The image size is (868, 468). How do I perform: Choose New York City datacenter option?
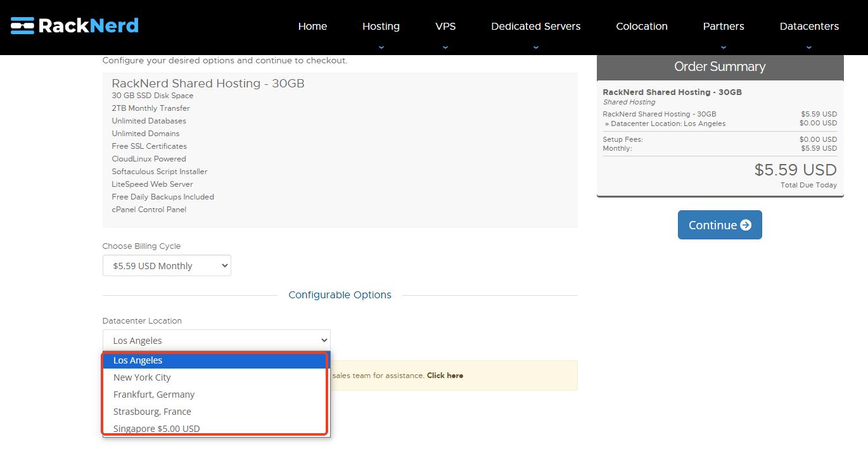click(x=143, y=377)
